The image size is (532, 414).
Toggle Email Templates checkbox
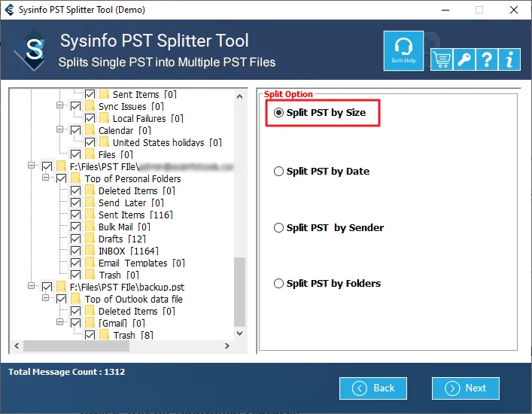click(76, 263)
